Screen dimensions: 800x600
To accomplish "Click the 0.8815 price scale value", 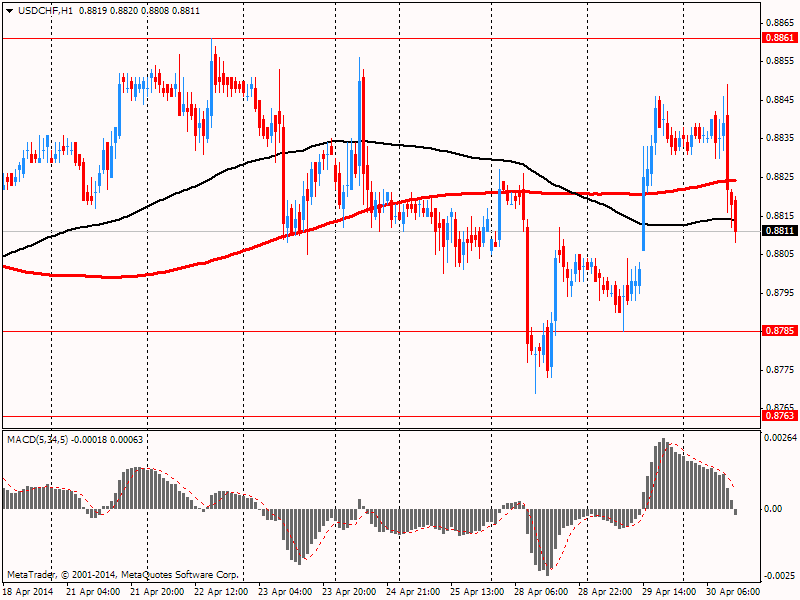I will coord(781,215).
